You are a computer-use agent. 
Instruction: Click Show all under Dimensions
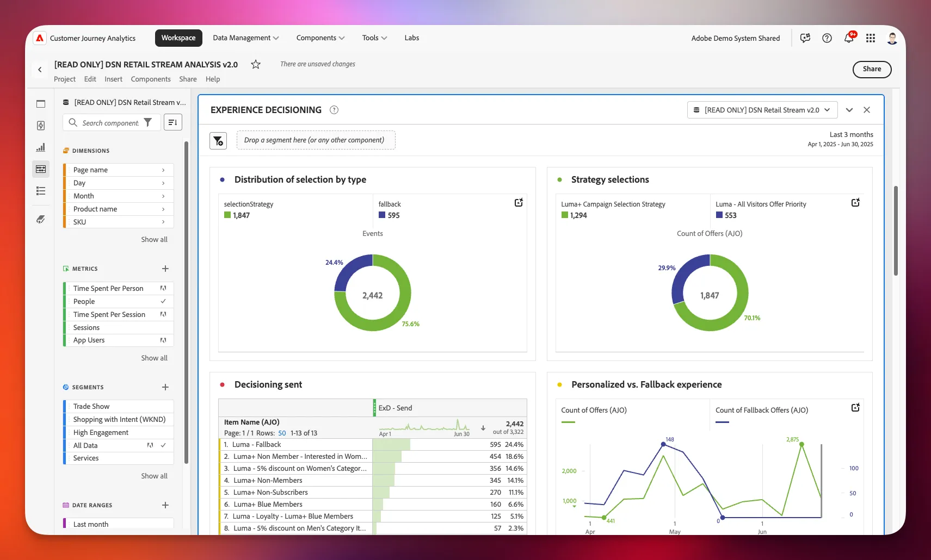pyautogui.click(x=155, y=240)
